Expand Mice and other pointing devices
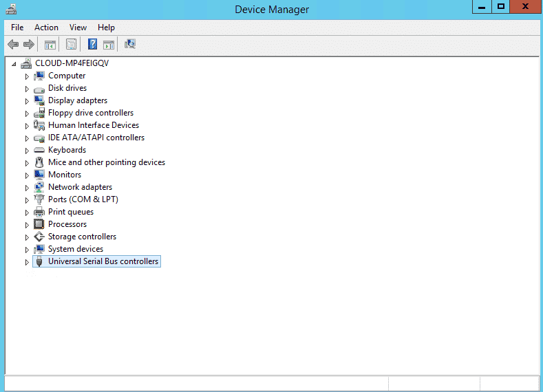The width and height of the screenshot is (543, 392). tap(27, 162)
